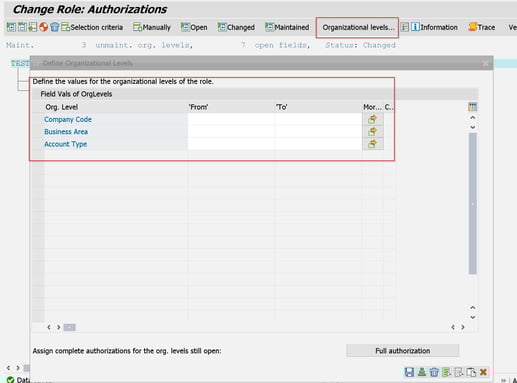This screenshot has width=517, height=383.
Task: Open table settings icon at top right
Action: (x=472, y=107)
